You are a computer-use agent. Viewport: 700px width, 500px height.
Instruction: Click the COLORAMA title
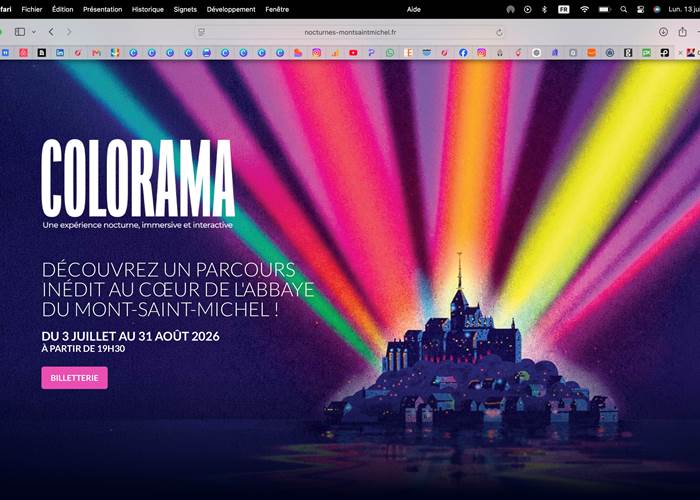pyautogui.click(x=138, y=177)
